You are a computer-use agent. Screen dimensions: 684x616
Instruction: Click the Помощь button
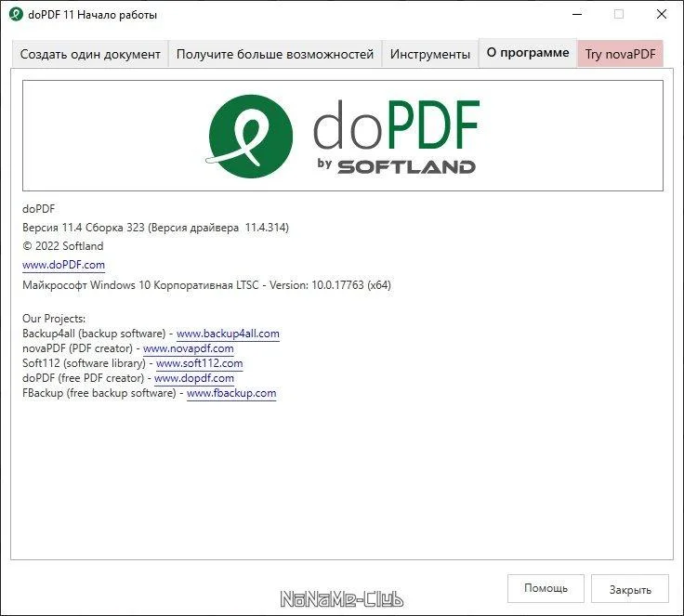546,588
